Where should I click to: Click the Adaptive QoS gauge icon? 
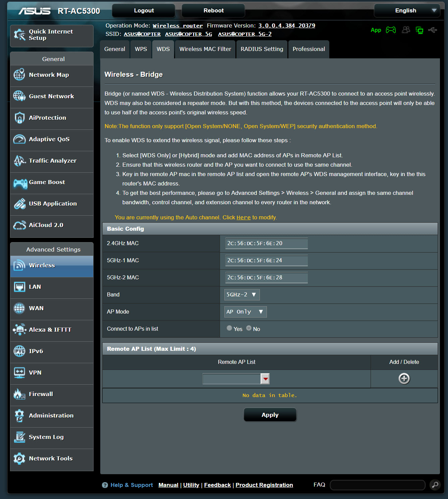19,139
